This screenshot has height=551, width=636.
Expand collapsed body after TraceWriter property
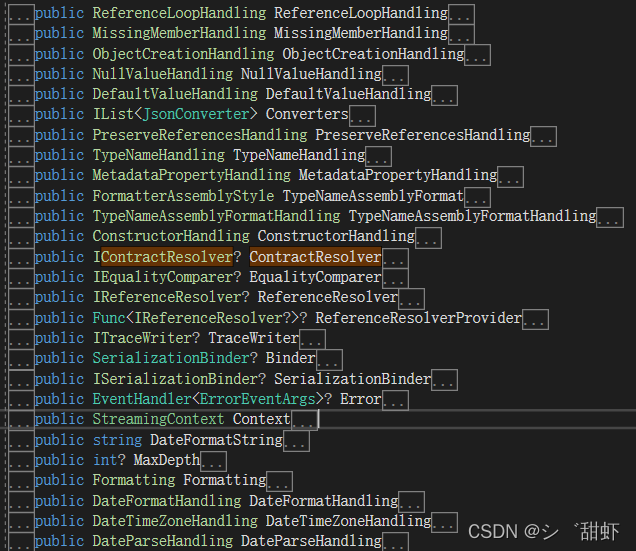click(x=312, y=340)
